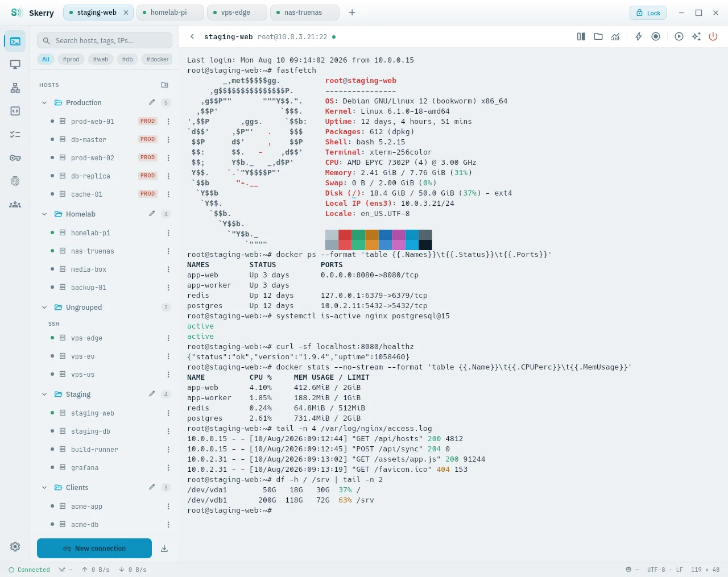Switch to the vps-edge tab

pos(237,13)
